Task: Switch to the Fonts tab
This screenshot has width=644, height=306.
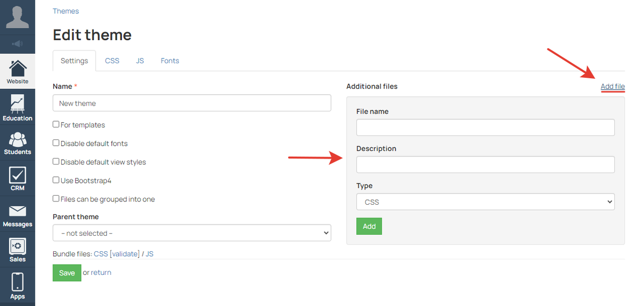Action: 170,61
